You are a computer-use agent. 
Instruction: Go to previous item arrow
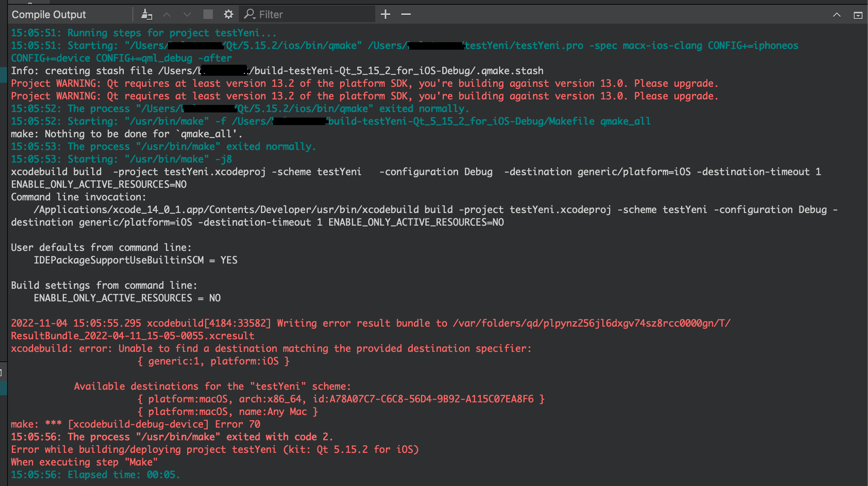point(167,15)
